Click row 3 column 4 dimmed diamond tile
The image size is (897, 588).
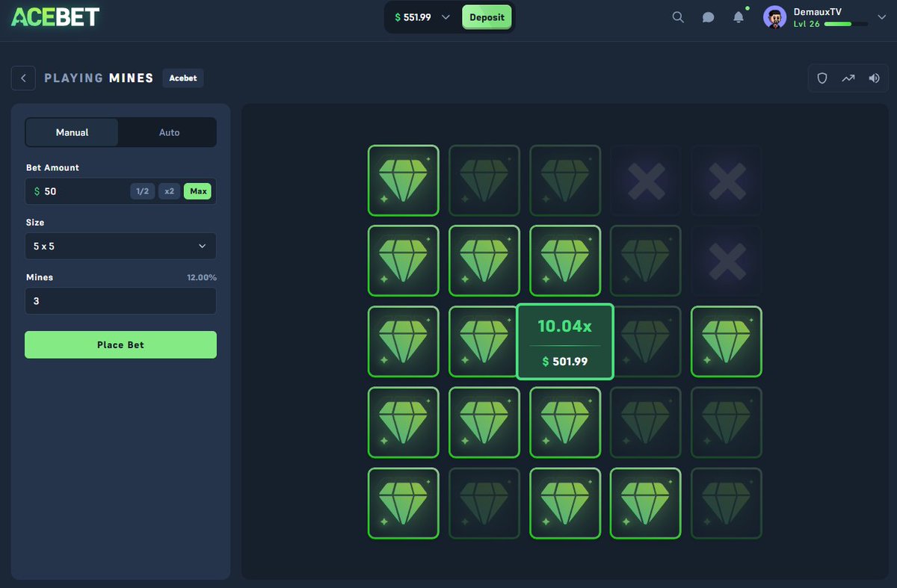(x=649, y=341)
